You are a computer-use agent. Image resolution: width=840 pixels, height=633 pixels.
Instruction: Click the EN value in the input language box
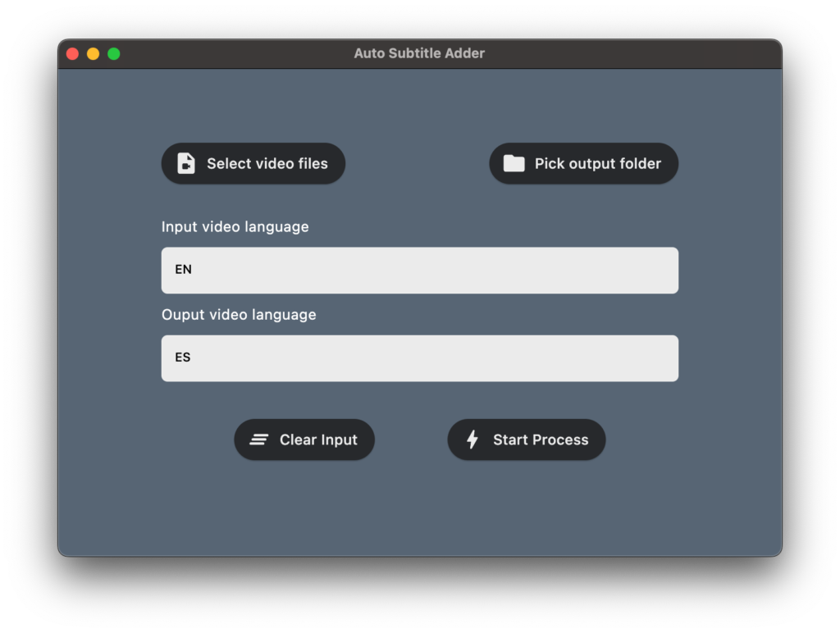(183, 269)
